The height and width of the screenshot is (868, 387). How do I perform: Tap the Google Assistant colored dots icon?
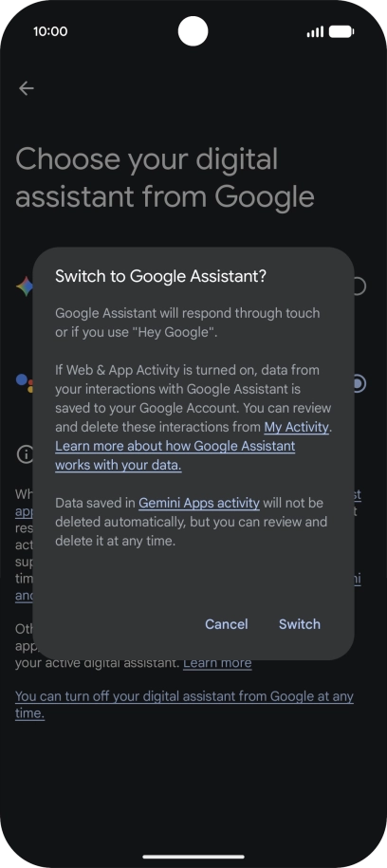click(25, 382)
